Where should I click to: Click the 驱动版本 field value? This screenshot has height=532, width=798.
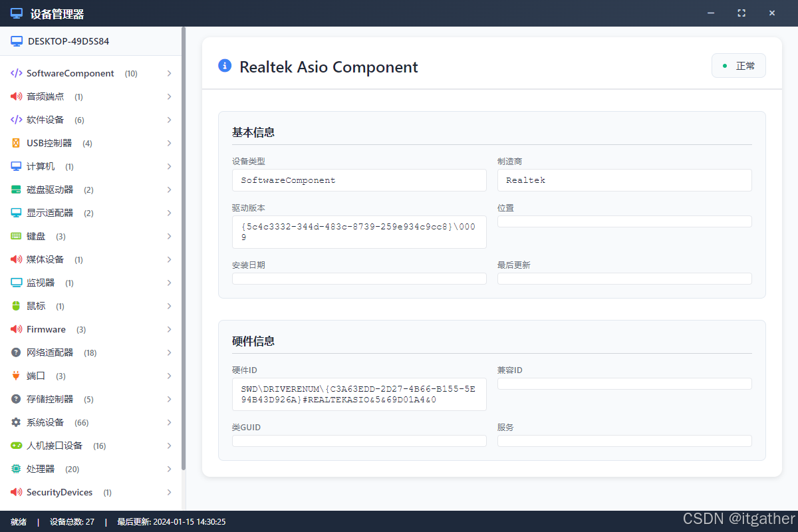(359, 232)
